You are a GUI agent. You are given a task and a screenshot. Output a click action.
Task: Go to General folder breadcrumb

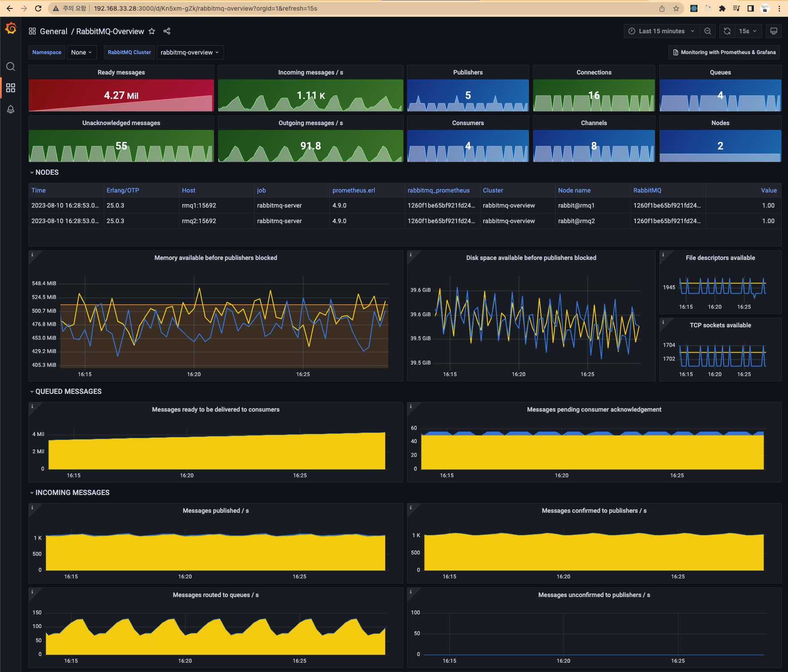53,31
